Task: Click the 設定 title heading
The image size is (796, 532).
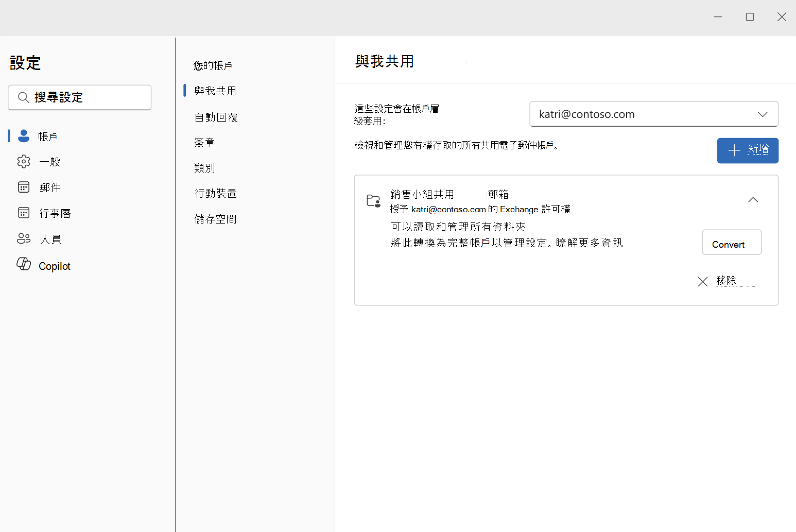Action: pos(25,63)
